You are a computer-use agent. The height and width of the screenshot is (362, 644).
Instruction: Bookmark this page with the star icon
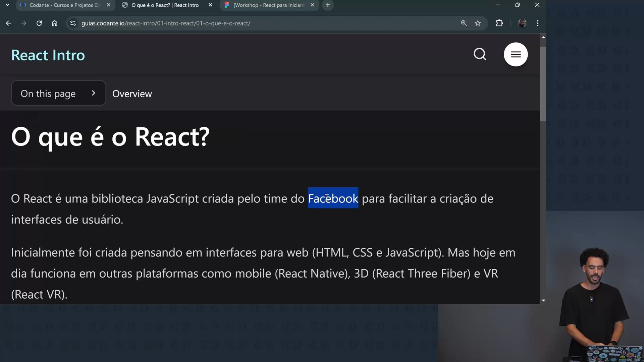(x=478, y=23)
